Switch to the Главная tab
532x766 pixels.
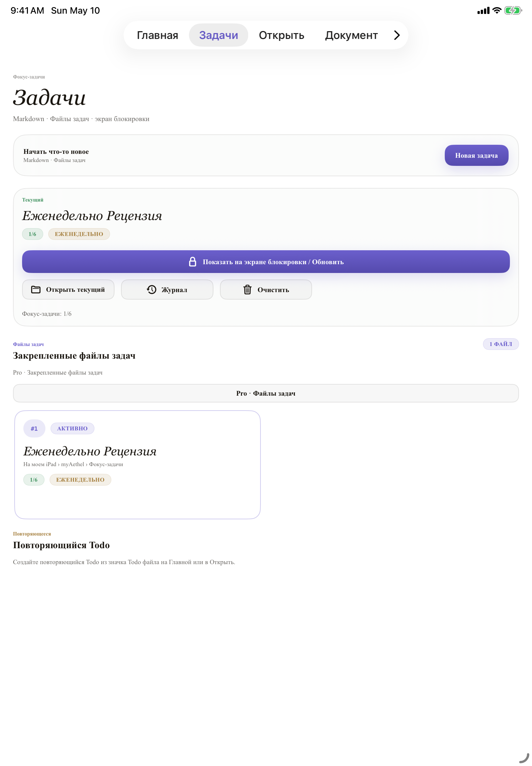click(157, 35)
